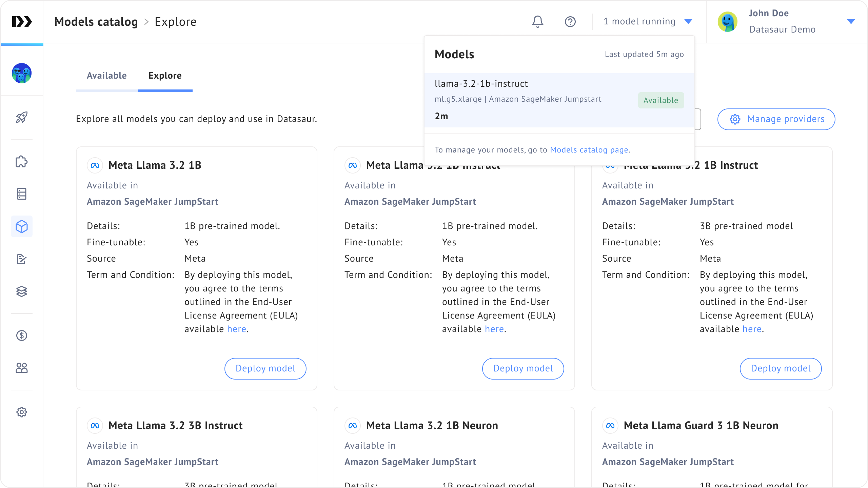Open the document edit sidebar icon
This screenshot has width=868, height=488.
(22, 259)
